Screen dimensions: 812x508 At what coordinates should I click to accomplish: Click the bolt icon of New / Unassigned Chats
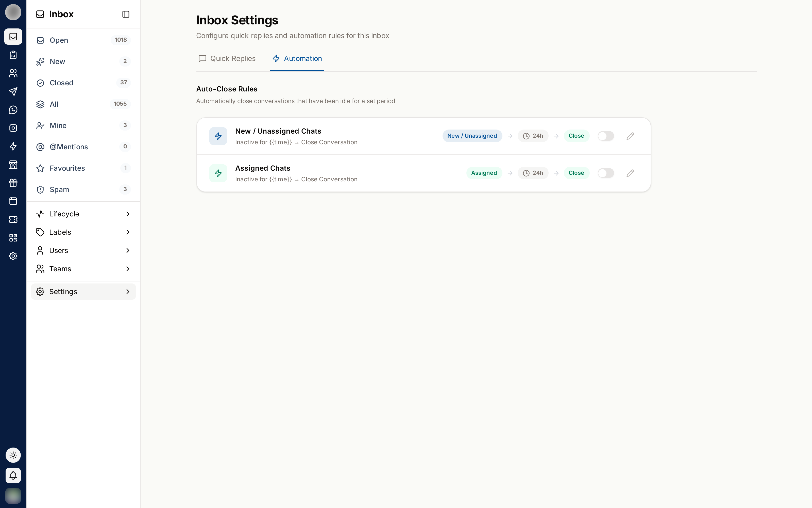tap(218, 136)
